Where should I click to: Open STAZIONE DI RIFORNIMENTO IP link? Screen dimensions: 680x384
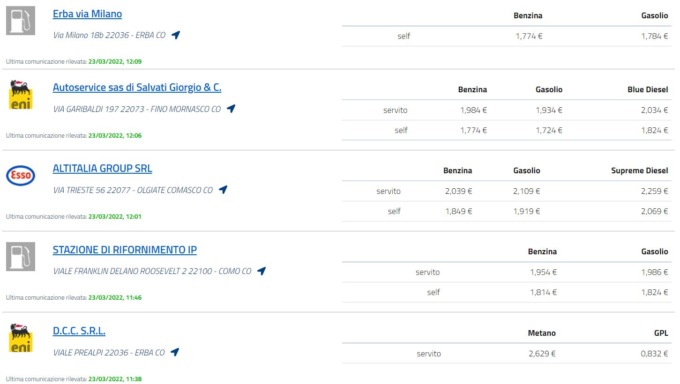click(x=124, y=250)
